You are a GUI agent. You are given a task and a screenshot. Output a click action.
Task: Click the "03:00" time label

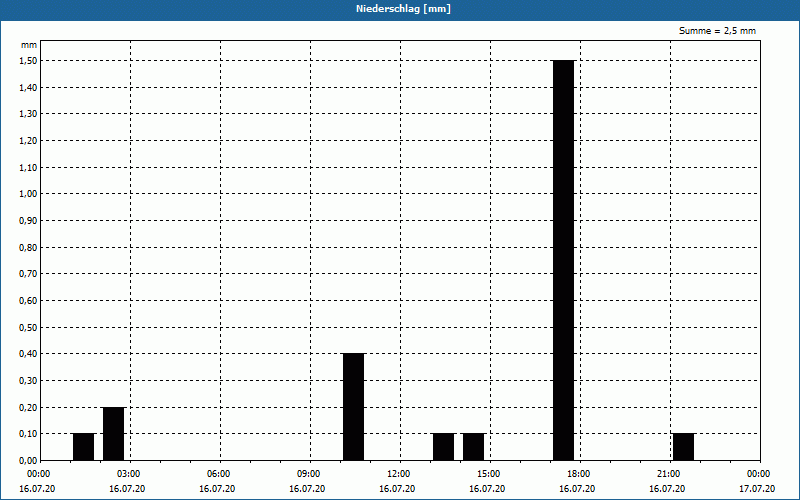point(129,474)
